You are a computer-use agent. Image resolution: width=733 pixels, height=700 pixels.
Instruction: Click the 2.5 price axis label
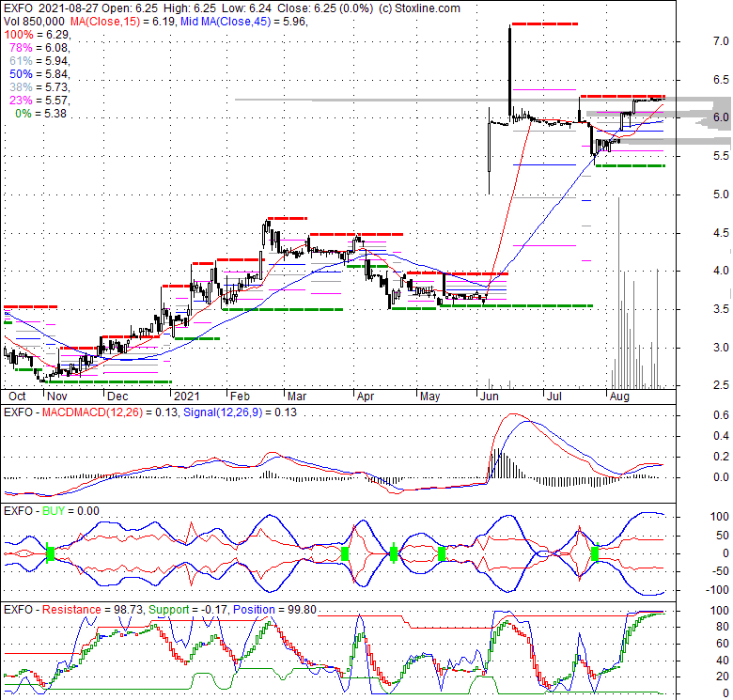click(721, 385)
